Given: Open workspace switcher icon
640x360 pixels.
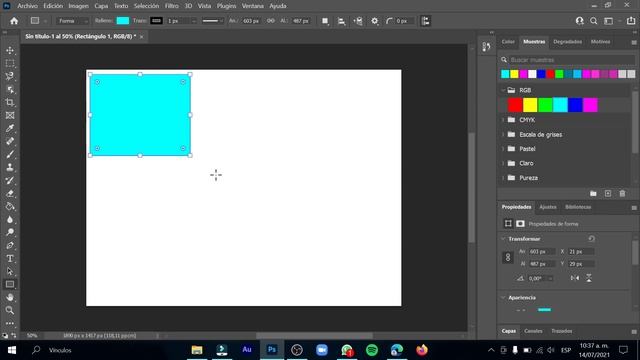Looking at the screenshot, I should pyautogui.click(x=609, y=21).
